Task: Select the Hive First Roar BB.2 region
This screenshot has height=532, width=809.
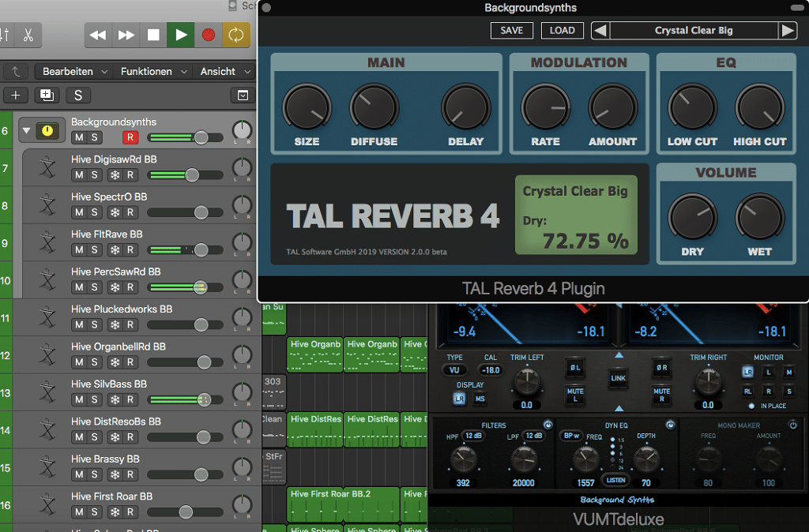Action: pyautogui.click(x=343, y=504)
